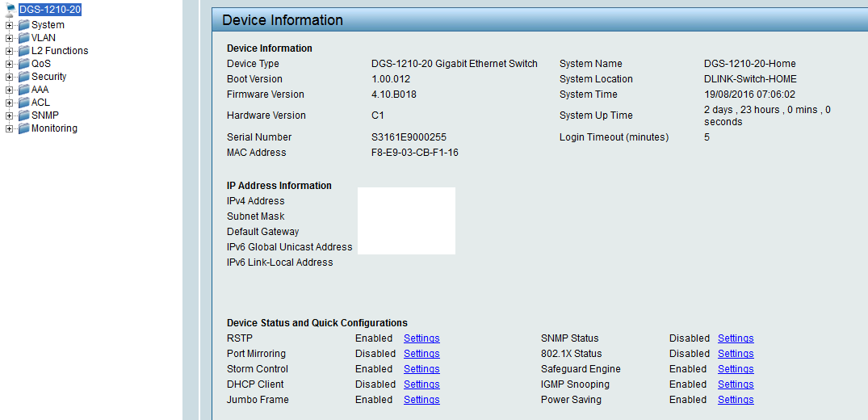Viewport: 868px width, 420px height.
Task: Click the VLAN folder icon
Action: [x=23, y=38]
